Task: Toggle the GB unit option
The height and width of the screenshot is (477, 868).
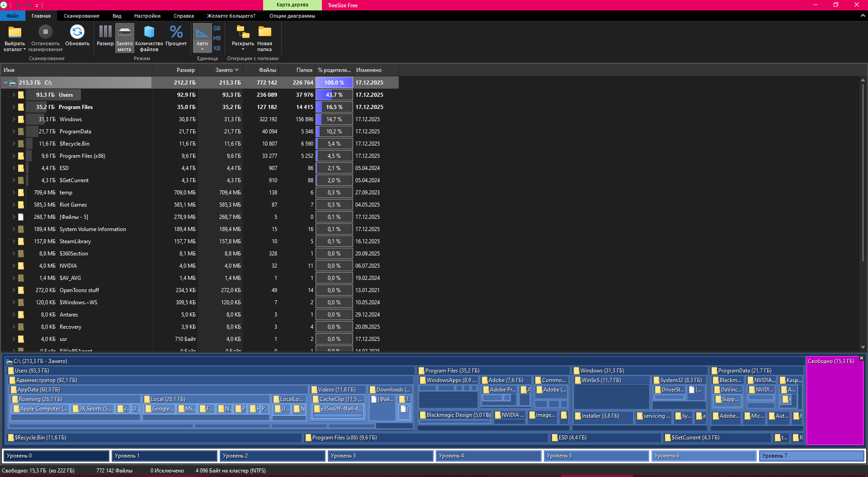Action: pos(217,28)
